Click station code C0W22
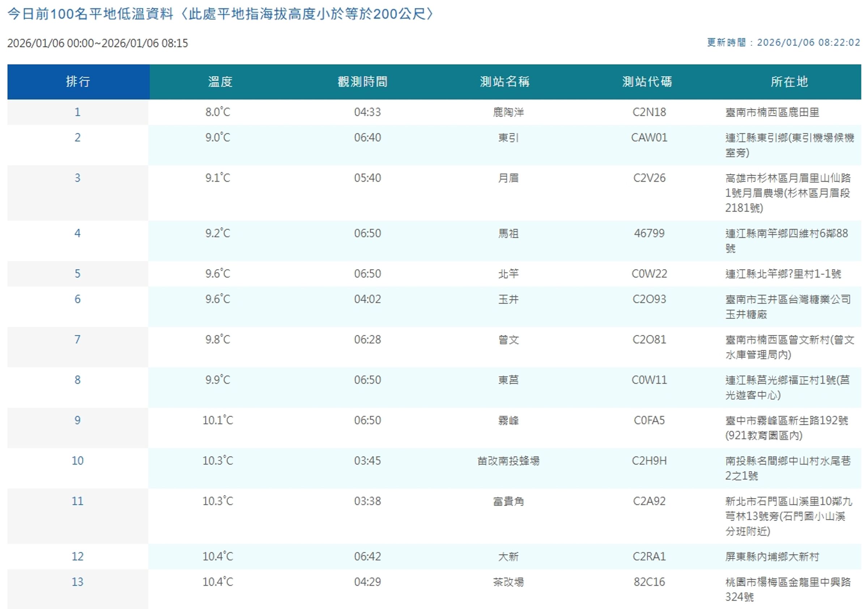The width and height of the screenshot is (868, 609). 649,274
